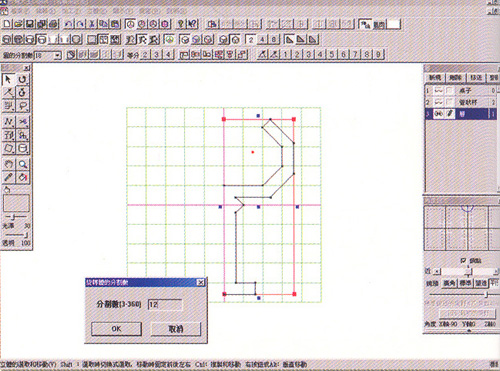Pick the hand pan tool

(8, 164)
